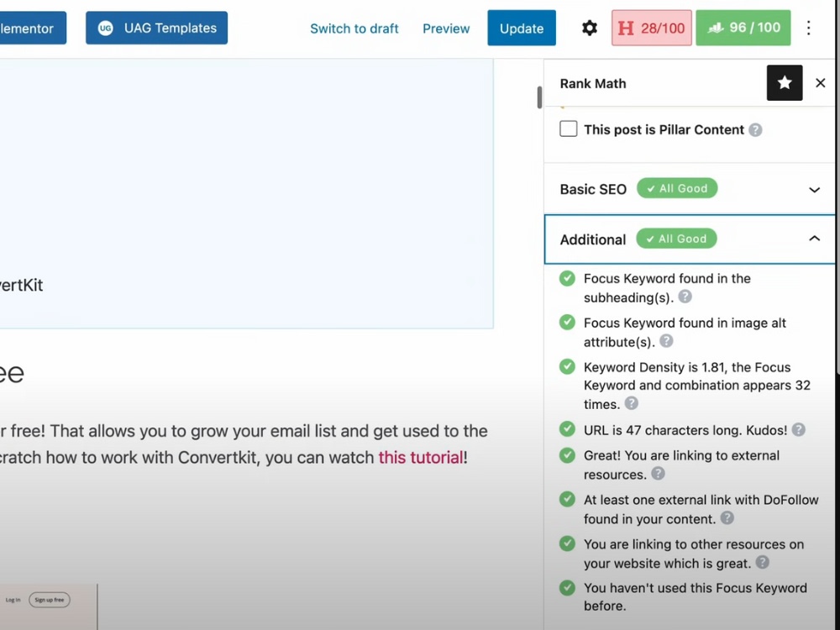This screenshot has height=630, width=840.
Task: Open help for internal linking
Action: (763, 563)
